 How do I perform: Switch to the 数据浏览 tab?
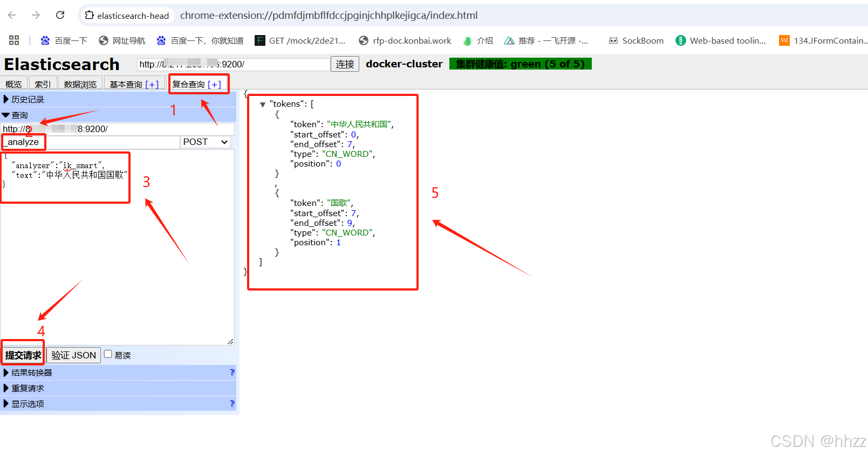point(80,84)
